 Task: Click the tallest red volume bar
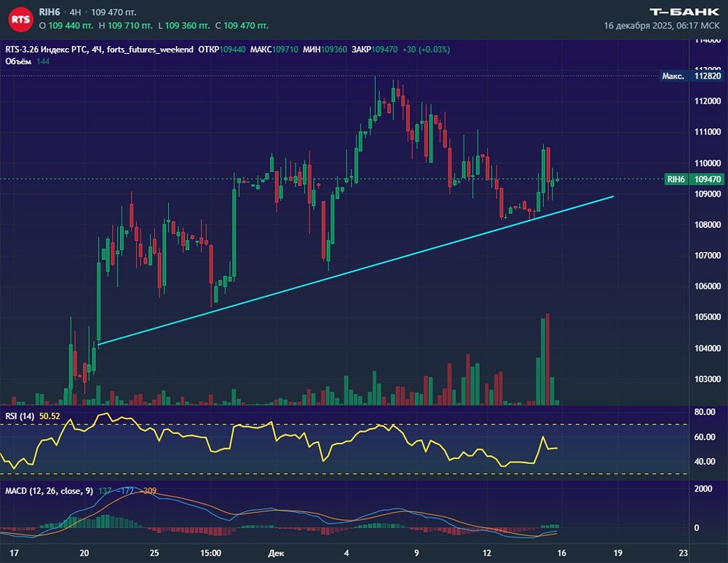pos(547,359)
